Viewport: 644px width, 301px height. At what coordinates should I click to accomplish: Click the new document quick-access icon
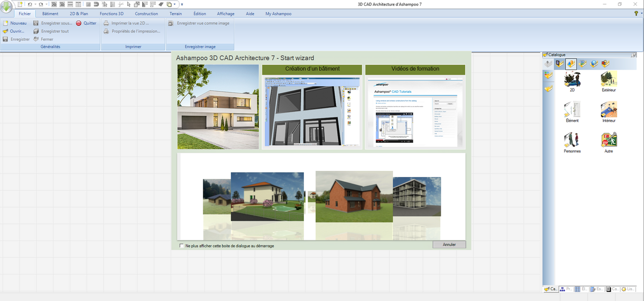20,4
